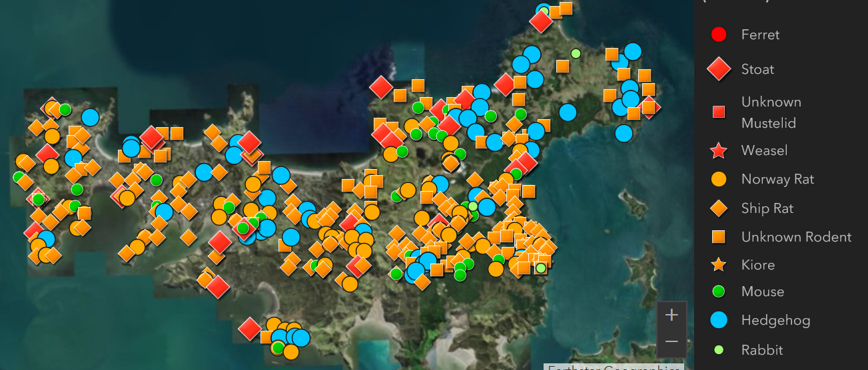This screenshot has width=868, height=370.
Task: Click the "Rabbit" legend label
Action: pyautogui.click(x=762, y=350)
